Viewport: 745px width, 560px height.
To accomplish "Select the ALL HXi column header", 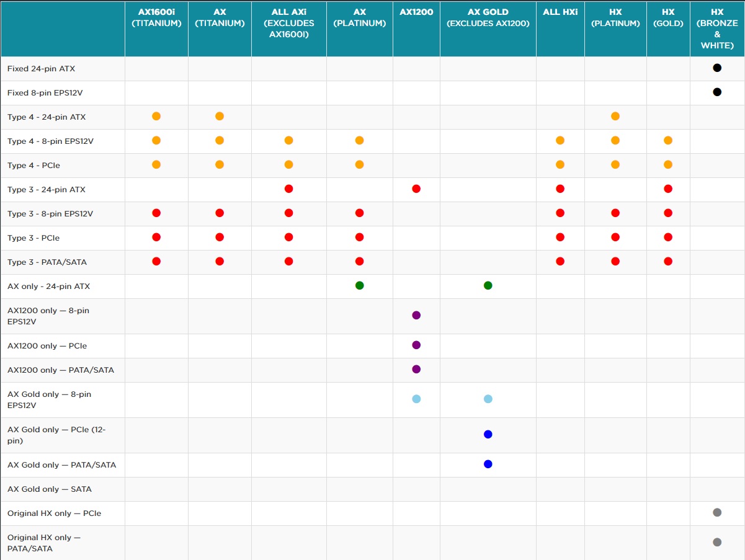I will pos(560,12).
